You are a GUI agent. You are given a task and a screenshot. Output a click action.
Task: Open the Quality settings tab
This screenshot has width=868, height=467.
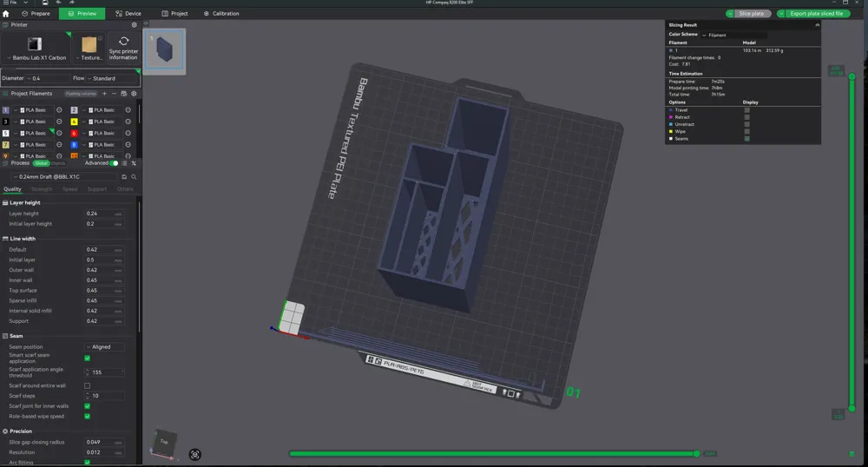(x=12, y=189)
